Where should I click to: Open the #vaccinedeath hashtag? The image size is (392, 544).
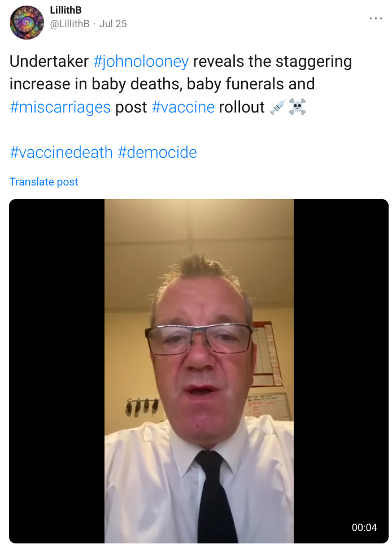61,152
